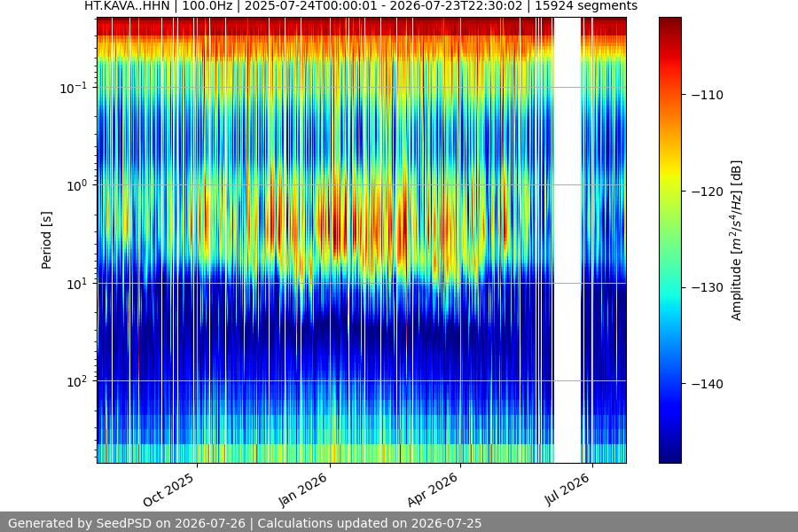Click the -110 colorbar tick label
Image resolution: width=798 pixels, height=532 pixels.
(708, 95)
